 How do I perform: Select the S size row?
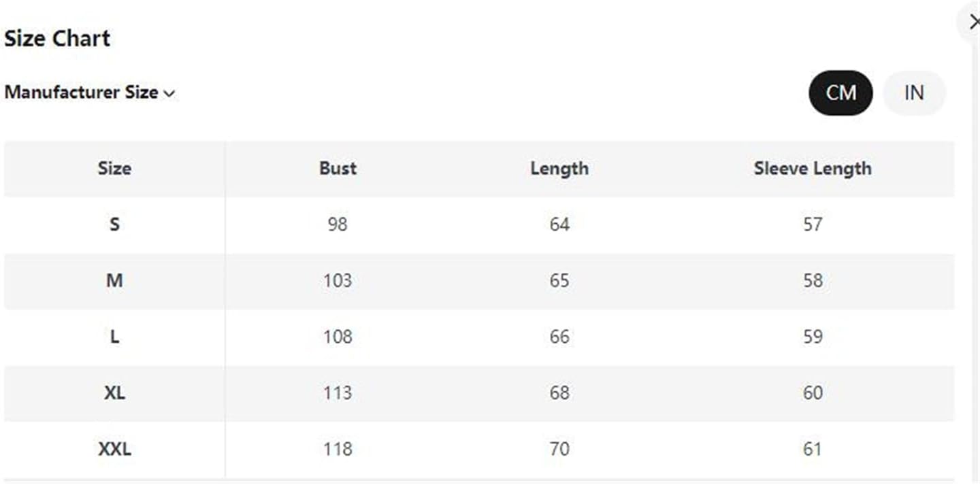[114, 224]
